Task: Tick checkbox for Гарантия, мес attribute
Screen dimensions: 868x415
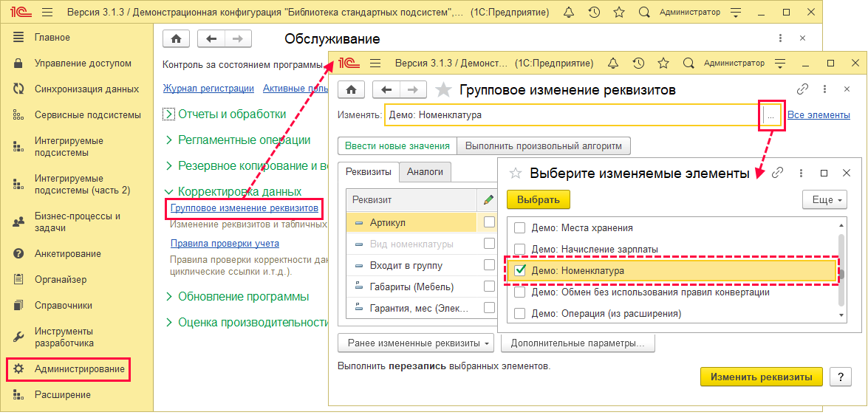Action: pos(489,308)
